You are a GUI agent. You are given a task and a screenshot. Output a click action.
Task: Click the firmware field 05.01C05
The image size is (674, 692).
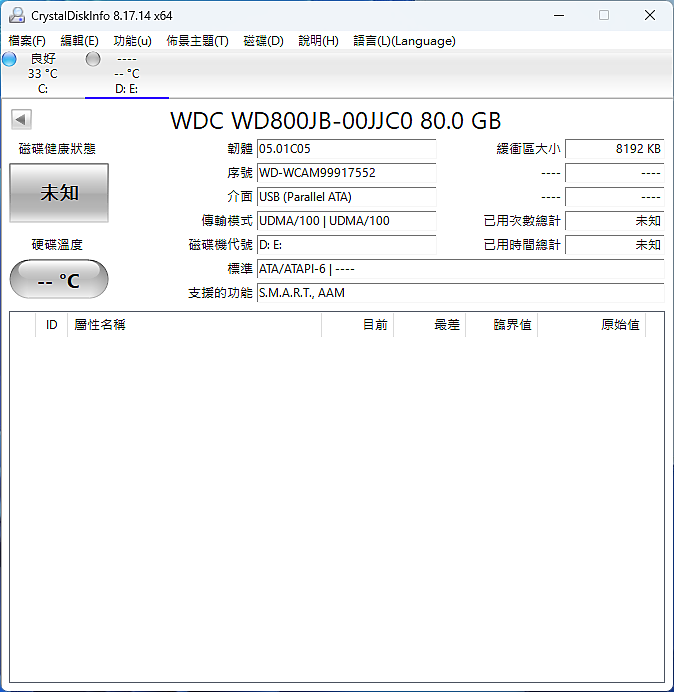click(x=346, y=149)
